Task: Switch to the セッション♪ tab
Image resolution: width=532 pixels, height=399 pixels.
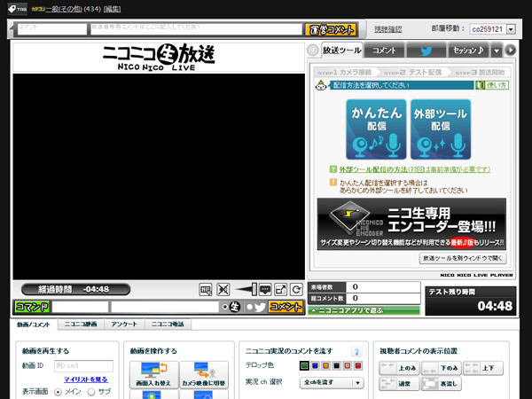Action: pos(468,51)
